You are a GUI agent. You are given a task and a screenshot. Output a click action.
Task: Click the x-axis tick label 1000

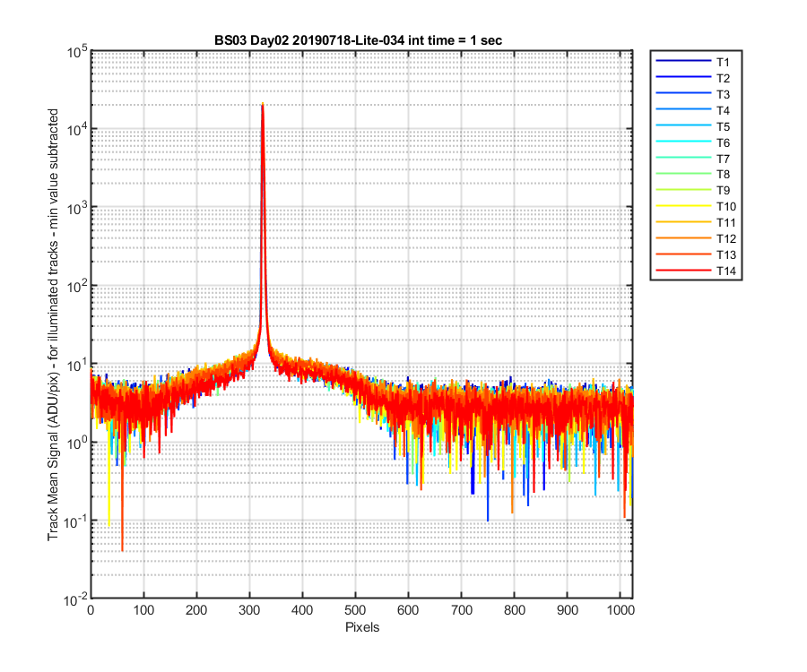click(620, 610)
